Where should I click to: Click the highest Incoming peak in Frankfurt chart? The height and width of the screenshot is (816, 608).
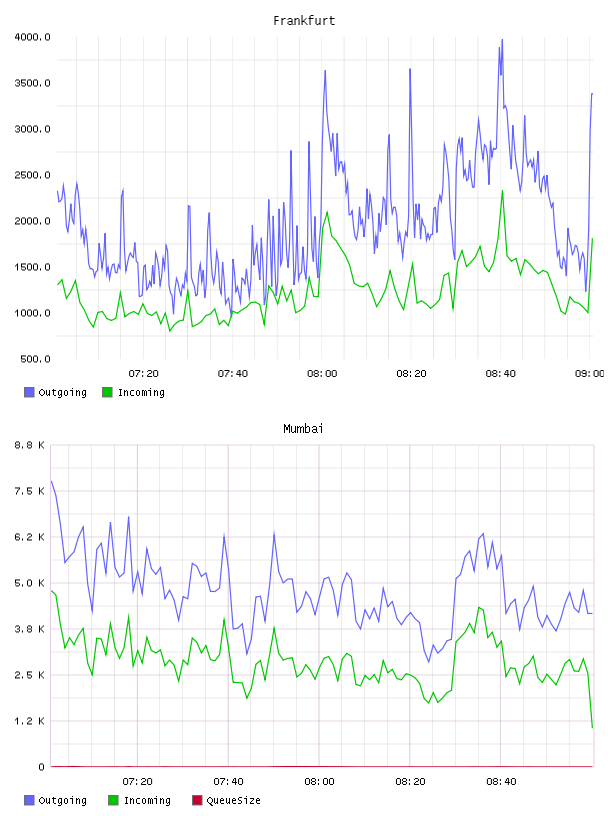(x=502, y=191)
